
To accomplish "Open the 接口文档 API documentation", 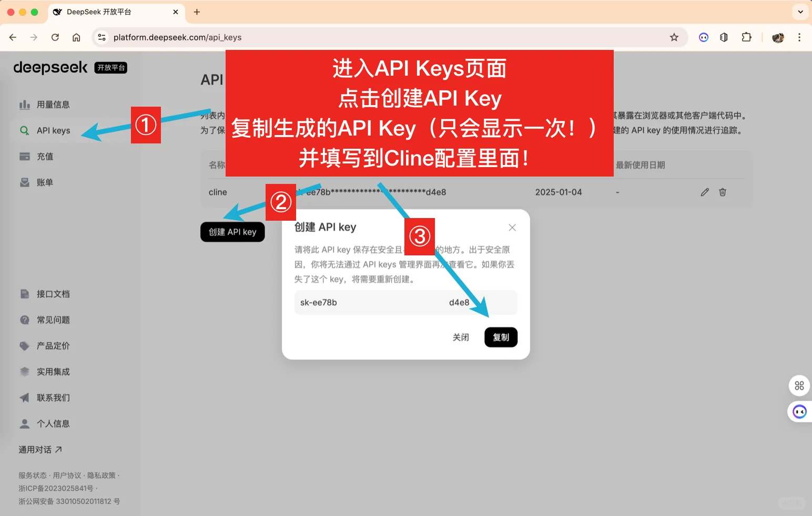I will point(52,294).
